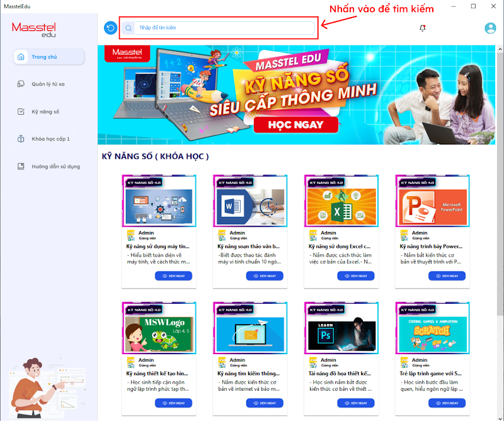Click in the Nhập để tìm kiếm field
This screenshot has height=421, width=504.
pos(224,28)
